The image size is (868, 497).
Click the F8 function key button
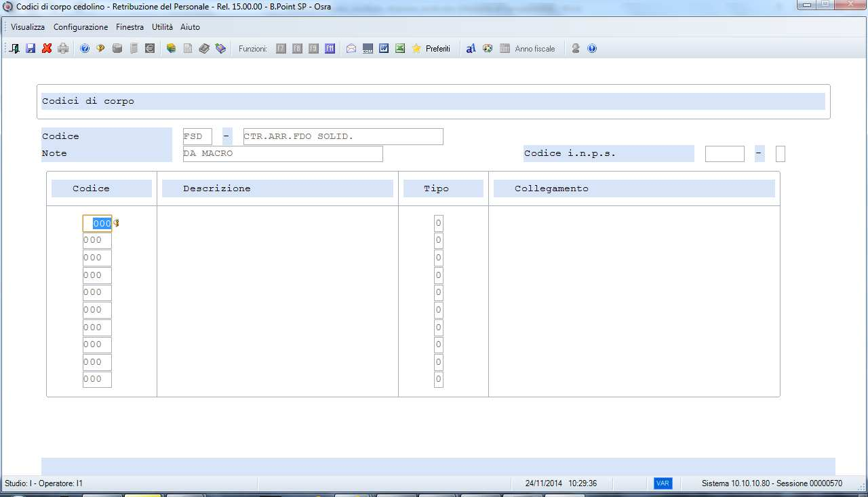(297, 49)
